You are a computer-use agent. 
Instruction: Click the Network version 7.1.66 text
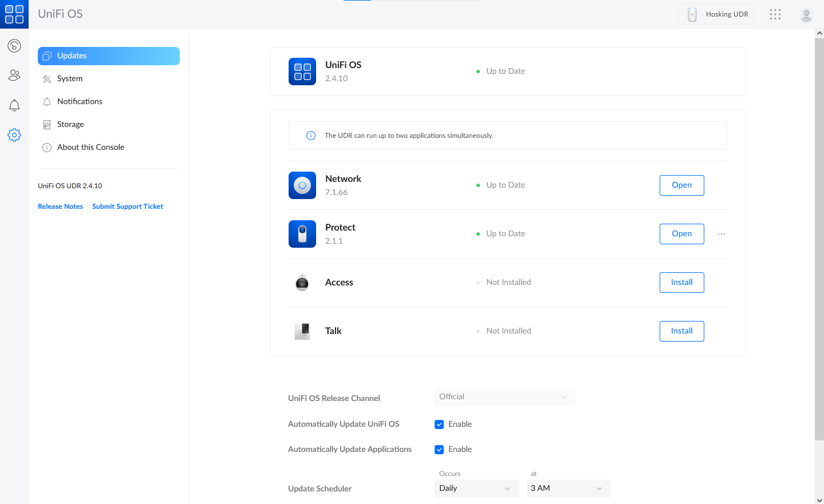tap(336, 193)
